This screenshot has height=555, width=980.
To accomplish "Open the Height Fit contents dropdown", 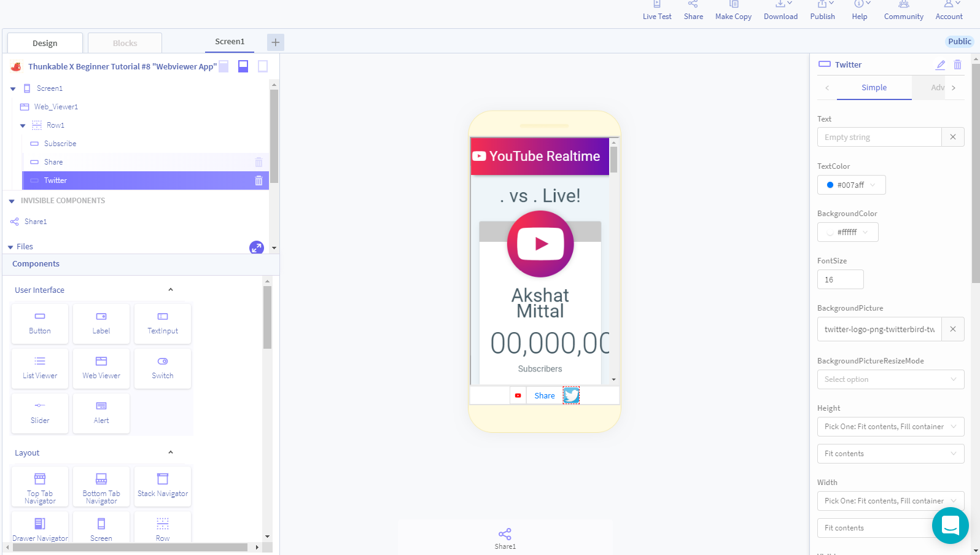I will (890, 454).
